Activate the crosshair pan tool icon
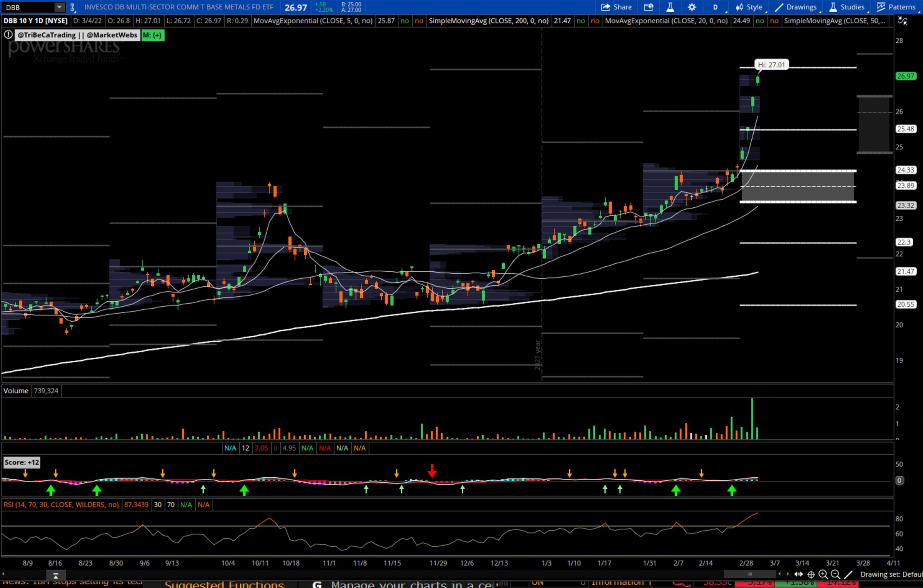The image size is (923, 588). 811,574
